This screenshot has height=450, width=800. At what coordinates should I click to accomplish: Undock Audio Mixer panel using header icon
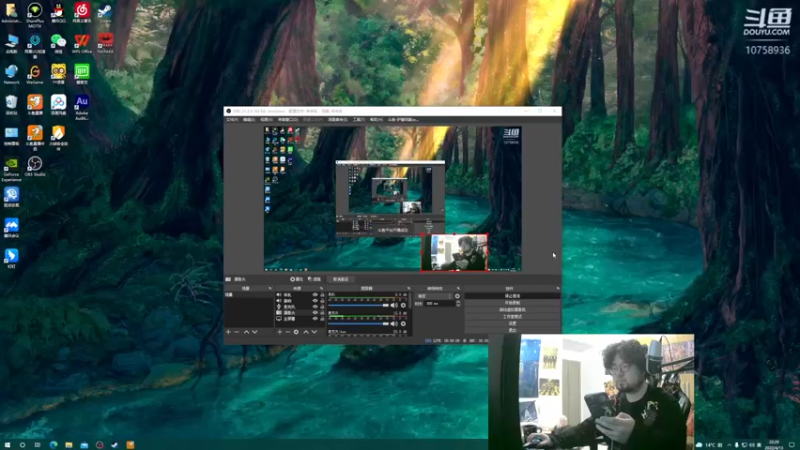point(409,288)
